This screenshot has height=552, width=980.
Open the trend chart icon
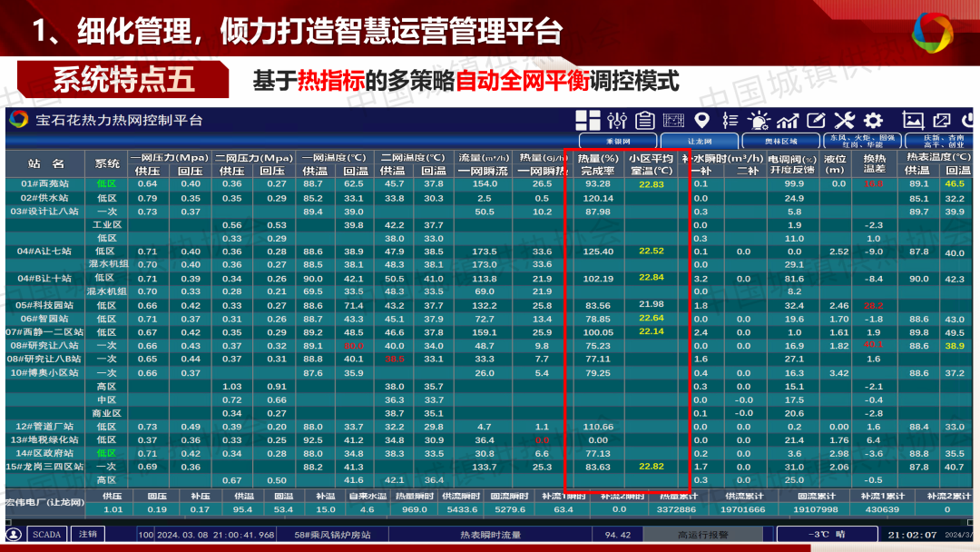[787, 120]
